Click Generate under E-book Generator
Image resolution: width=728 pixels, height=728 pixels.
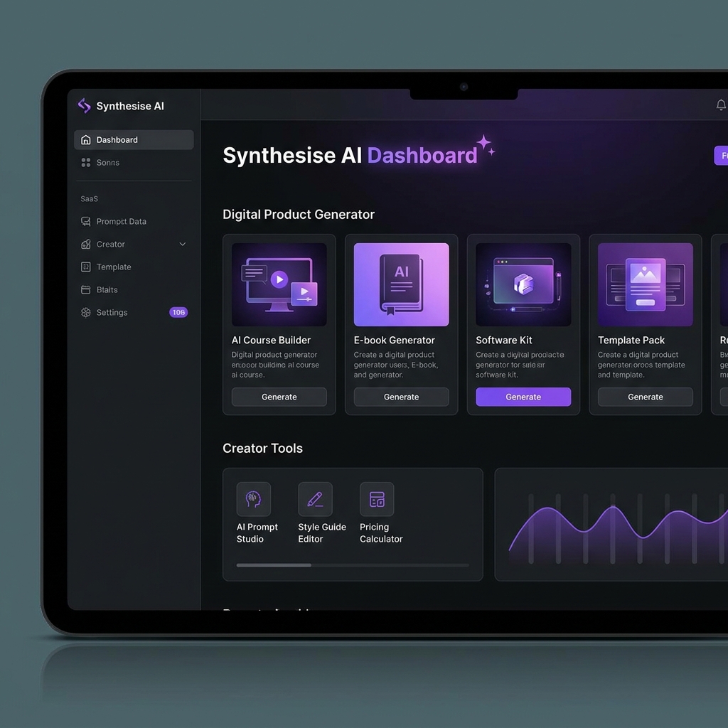coord(401,397)
